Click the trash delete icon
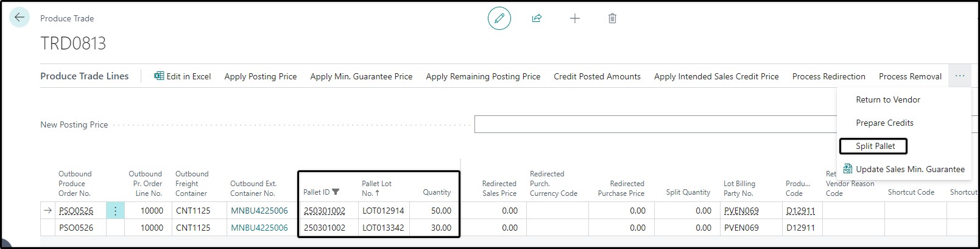Image resolution: width=980 pixels, height=249 pixels. click(x=612, y=18)
